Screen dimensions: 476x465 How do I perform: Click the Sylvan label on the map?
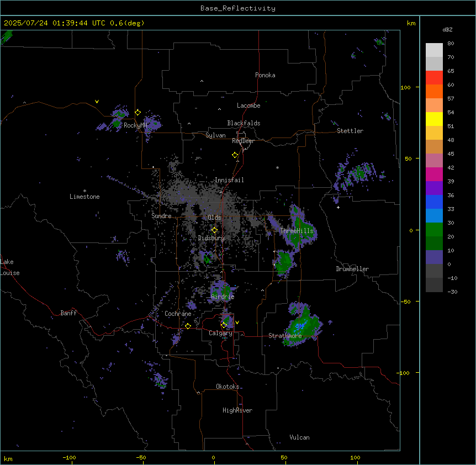pos(215,135)
